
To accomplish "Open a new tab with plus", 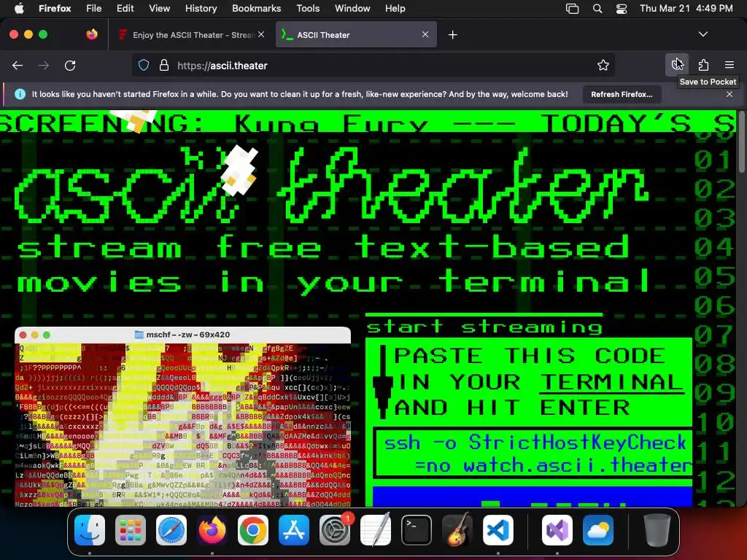I will tap(452, 35).
